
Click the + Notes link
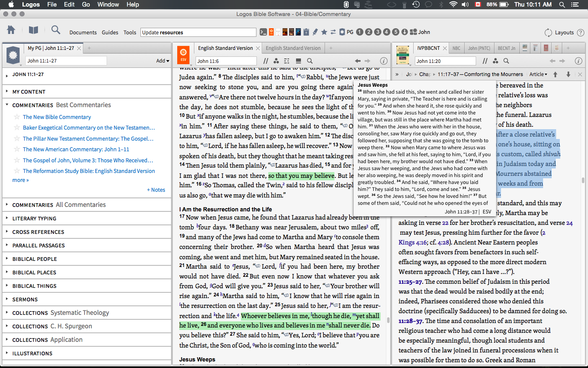(x=156, y=190)
